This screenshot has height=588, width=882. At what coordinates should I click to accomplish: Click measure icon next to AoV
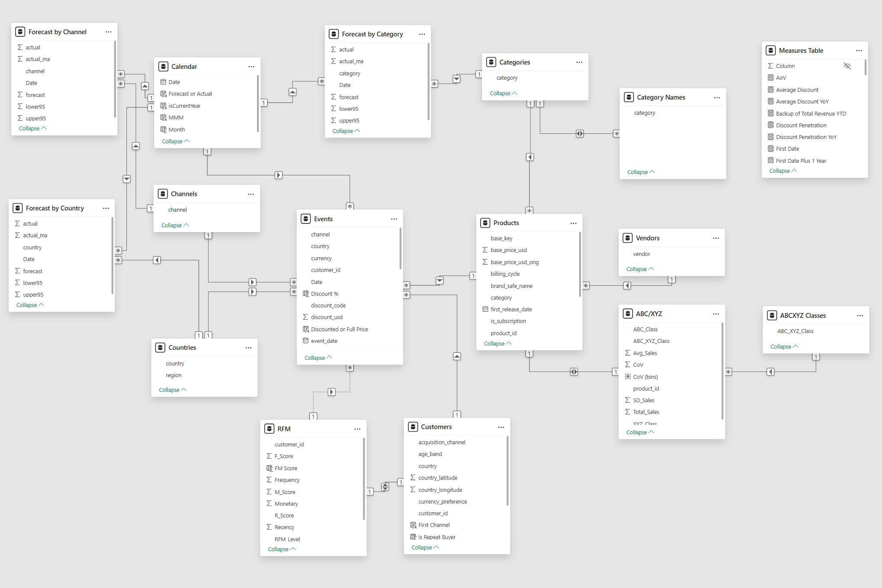[x=770, y=78]
